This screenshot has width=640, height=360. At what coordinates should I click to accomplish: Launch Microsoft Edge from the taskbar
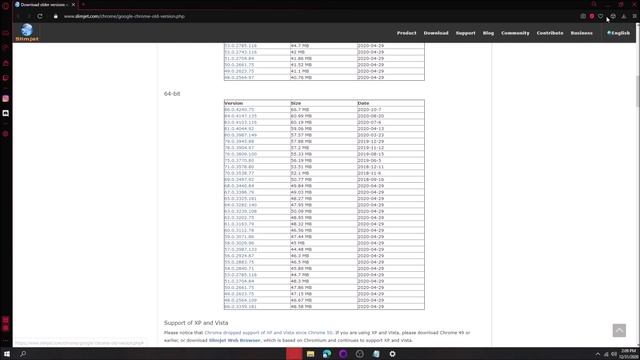327,354
